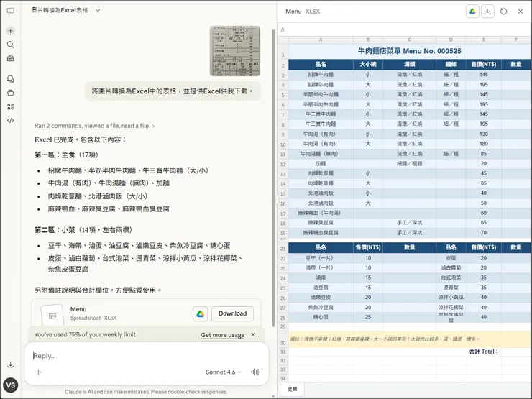Screen dimensions: 532x399
Task: Click the 麻辣臭豆腐 cell in row 18
Action: click(x=321, y=223)
